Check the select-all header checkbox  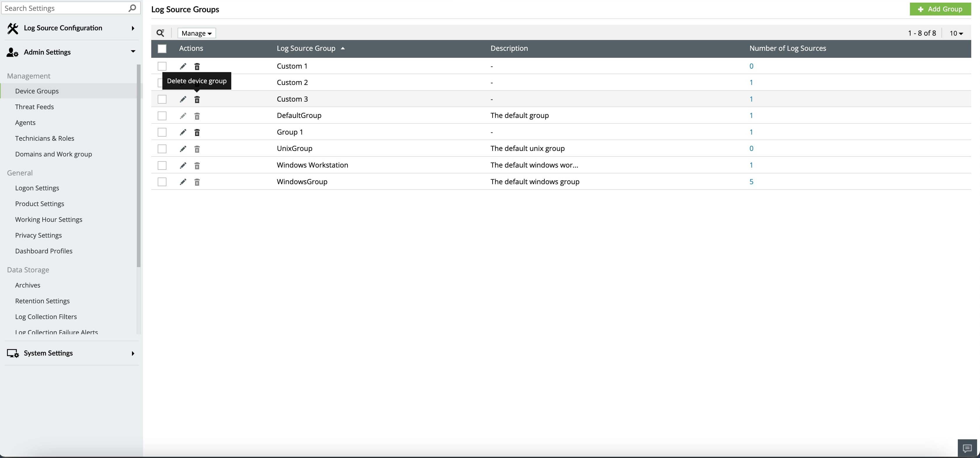point(162,49)
